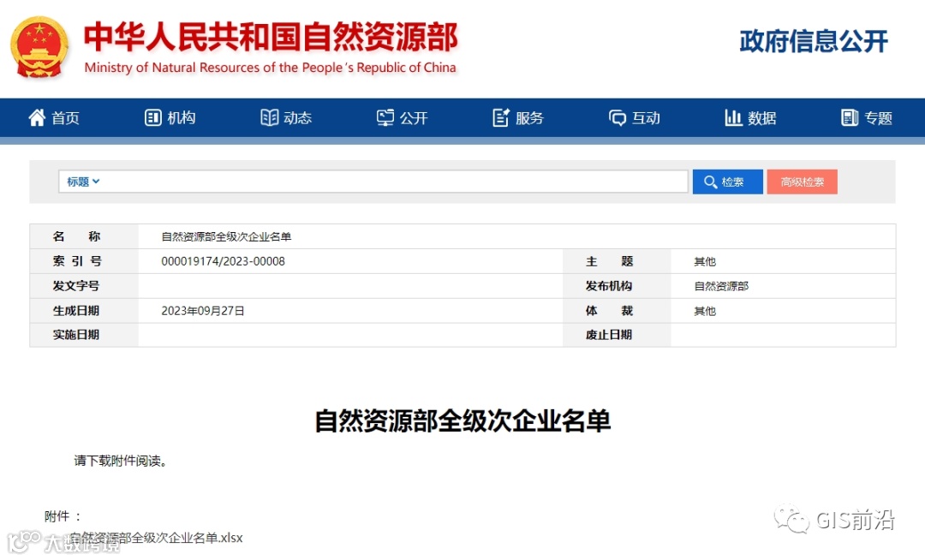
Task: Click the 发布机构 value 自然资源部
Action: [x=721, y=286]
